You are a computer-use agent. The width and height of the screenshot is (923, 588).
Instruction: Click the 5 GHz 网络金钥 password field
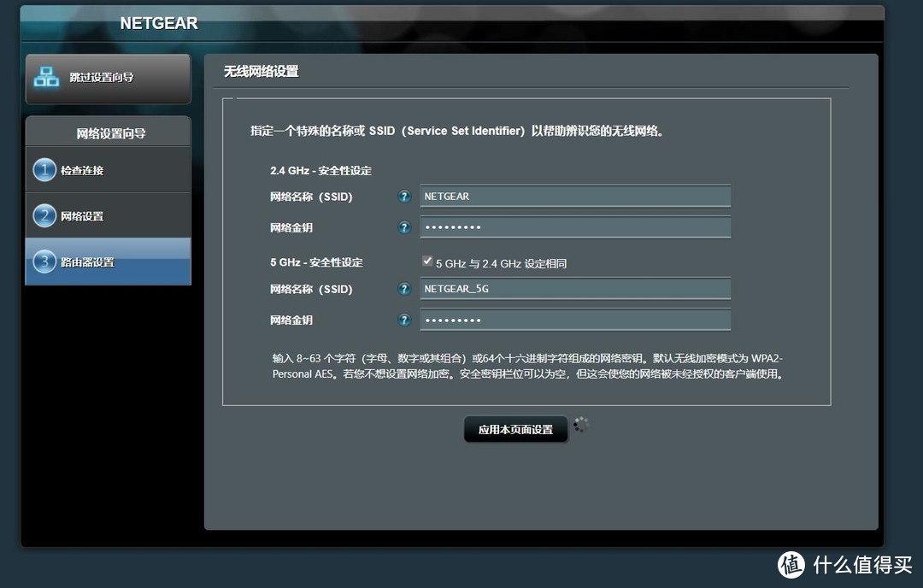pos(574,320)
